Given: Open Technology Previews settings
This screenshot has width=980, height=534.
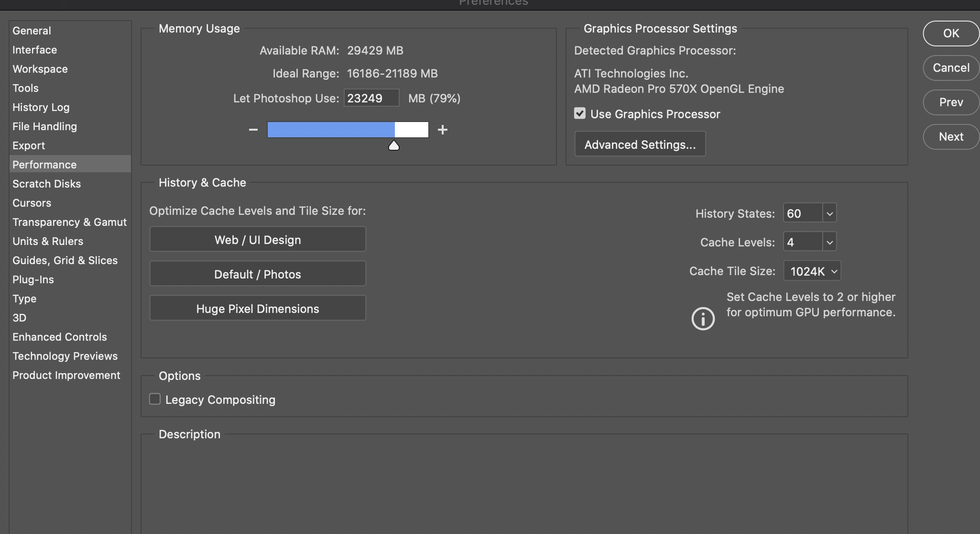Looking at the screenshot, I should pos(65,356).
